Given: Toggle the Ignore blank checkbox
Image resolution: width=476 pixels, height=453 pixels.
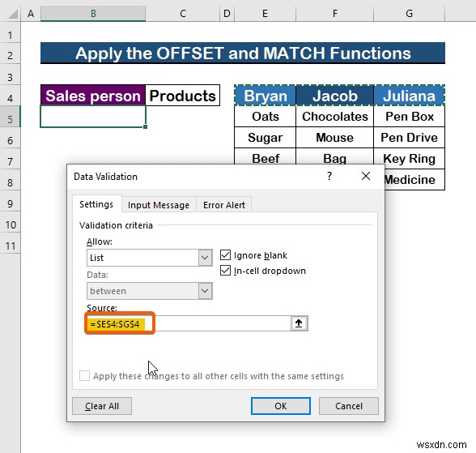Looking at the screenshot, I should click(x=225, y=255).
